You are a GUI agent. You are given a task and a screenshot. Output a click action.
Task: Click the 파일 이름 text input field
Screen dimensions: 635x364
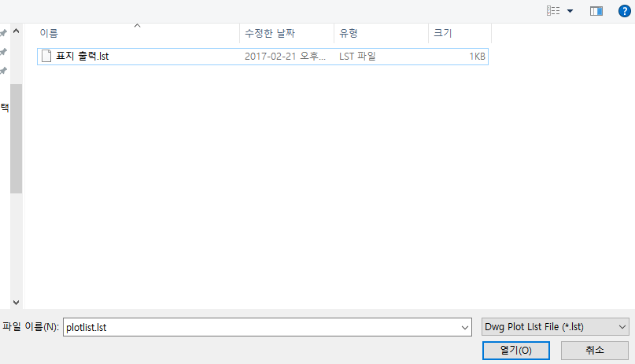260,327
